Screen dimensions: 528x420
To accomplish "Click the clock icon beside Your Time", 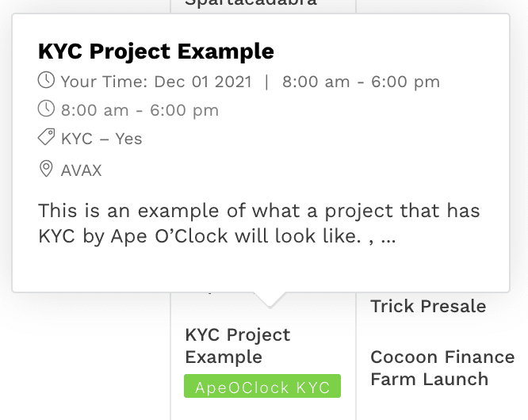I will pyautogui.click(x=46, y=80).
